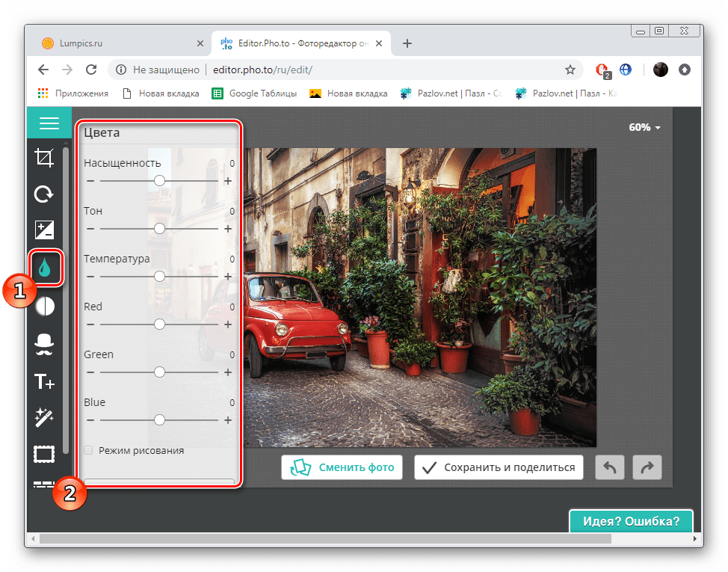Increase Blue with the plus button
Screen dimensions: 728x572
point(228,420)
